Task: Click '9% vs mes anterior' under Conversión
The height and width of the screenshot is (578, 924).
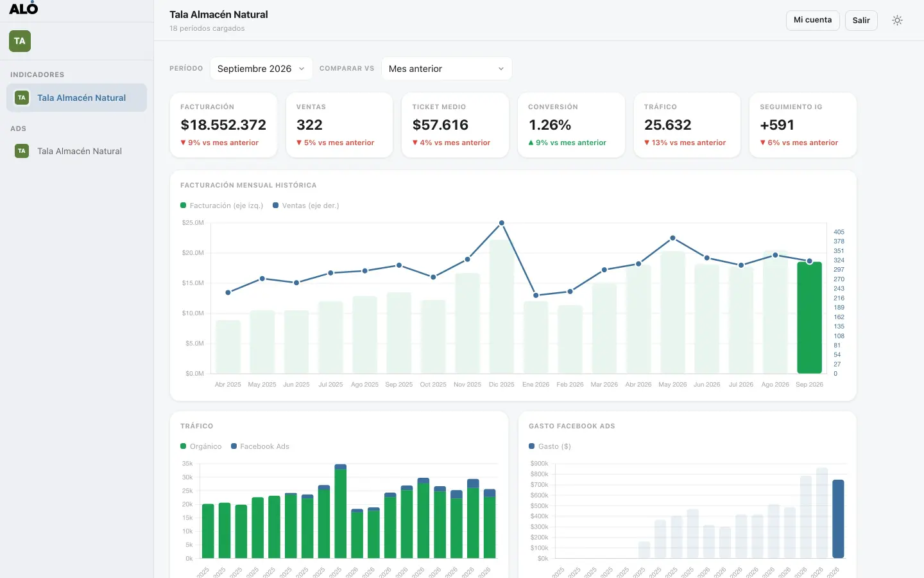Action: point(567,143)
